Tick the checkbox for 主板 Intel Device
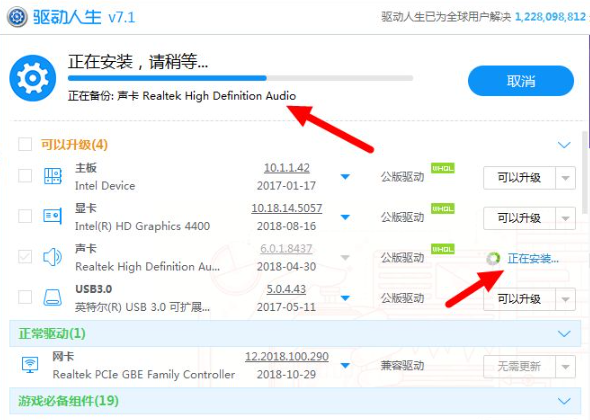The height and width of the screenshot is (420, 590). 25,175
